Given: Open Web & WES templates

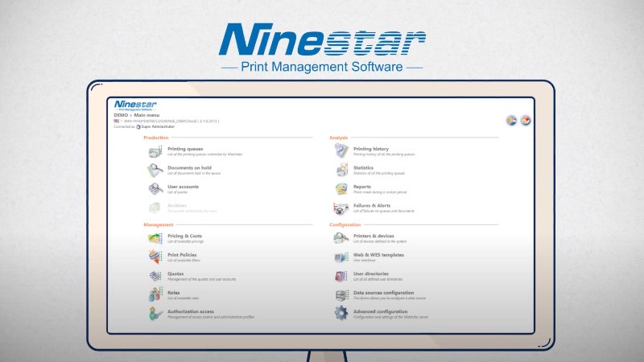Looking at the screenshot, I should [378, 255].
